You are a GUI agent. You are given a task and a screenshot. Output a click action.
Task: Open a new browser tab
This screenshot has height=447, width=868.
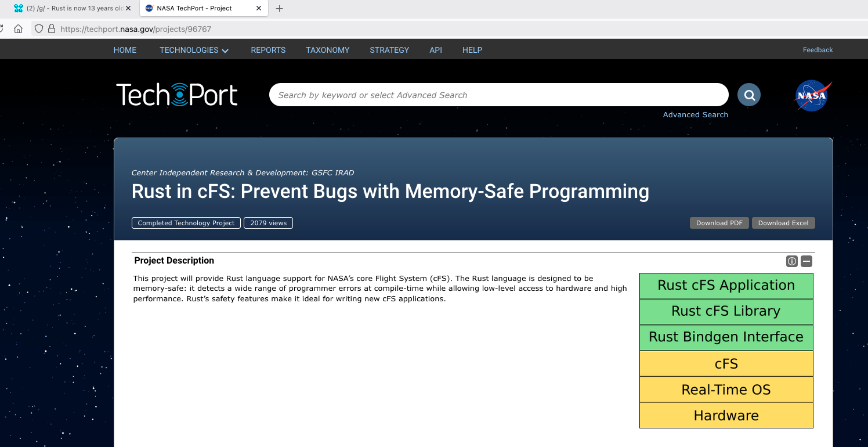(x=279, y=9)
